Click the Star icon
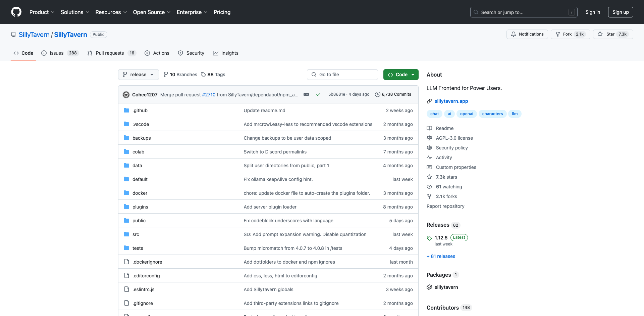Viewport: 644px width, 316px height. 600,34
